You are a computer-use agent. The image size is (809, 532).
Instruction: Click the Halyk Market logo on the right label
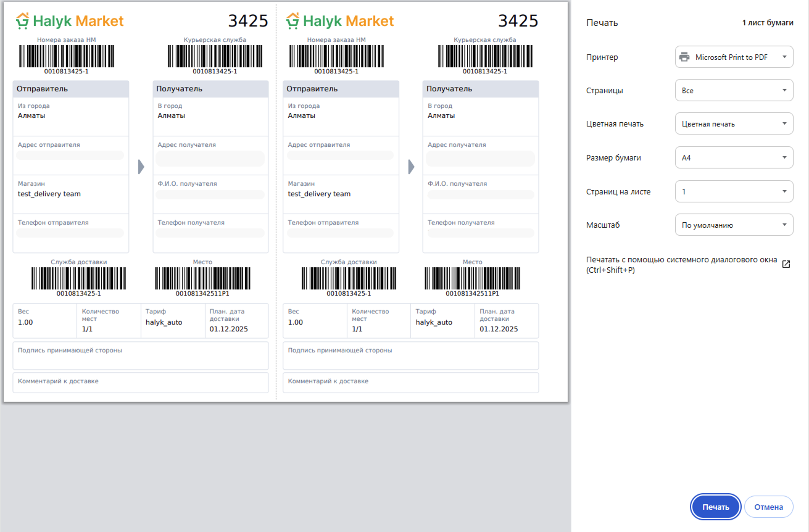point(340,22)
